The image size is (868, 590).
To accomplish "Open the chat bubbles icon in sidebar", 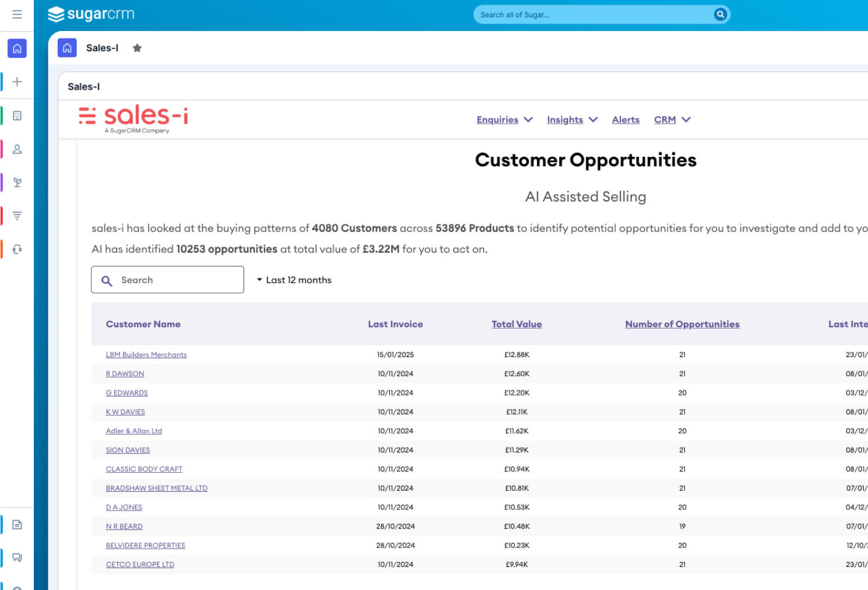I will pyautogui.click(x=17, y=558).
